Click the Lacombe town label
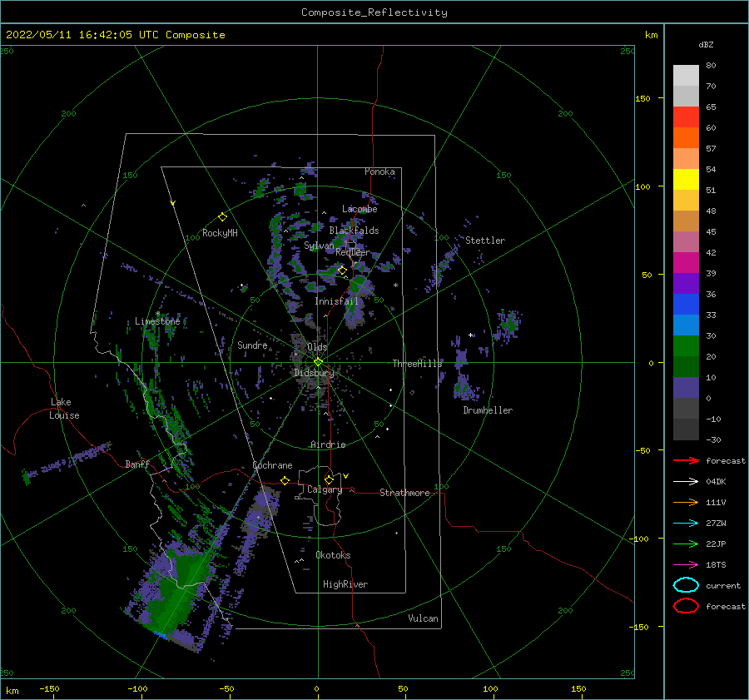Screen dimensions: 749x700 pos(360,209)
